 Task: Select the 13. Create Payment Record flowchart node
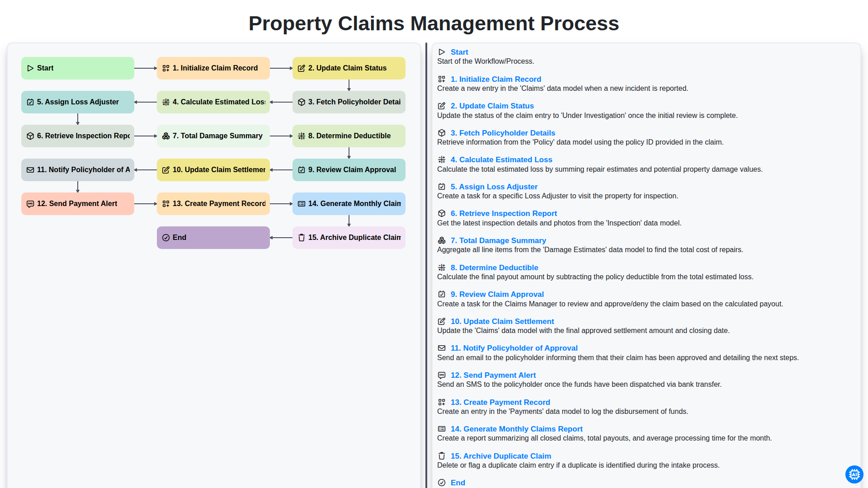pos(213,204)
